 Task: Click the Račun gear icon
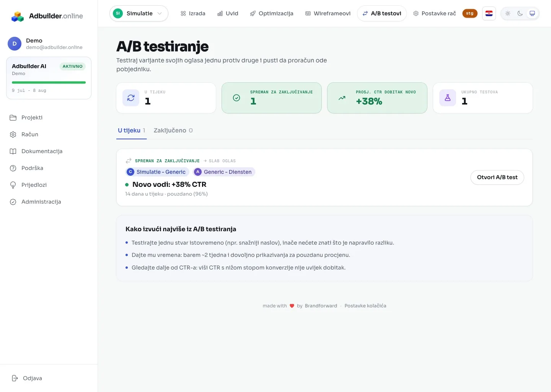click(13, 134)
